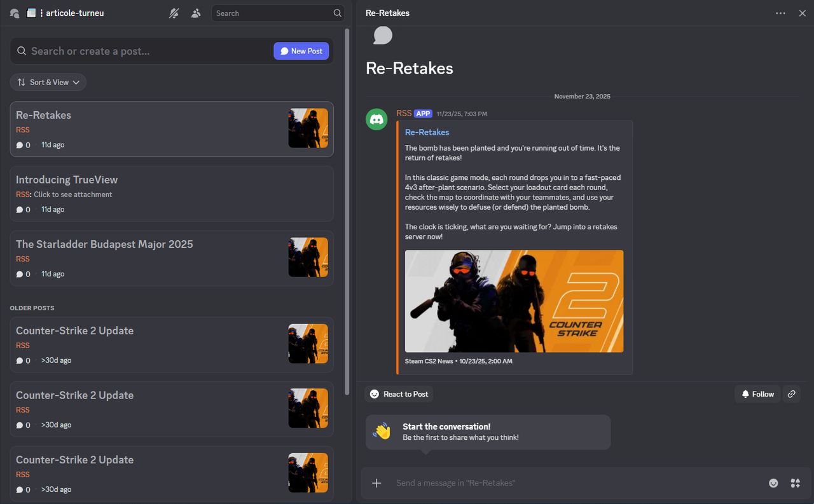814x504 pixels.
Task: Collapse the Older Posts section
Action: pyautogui.click(x=32, y=308)
